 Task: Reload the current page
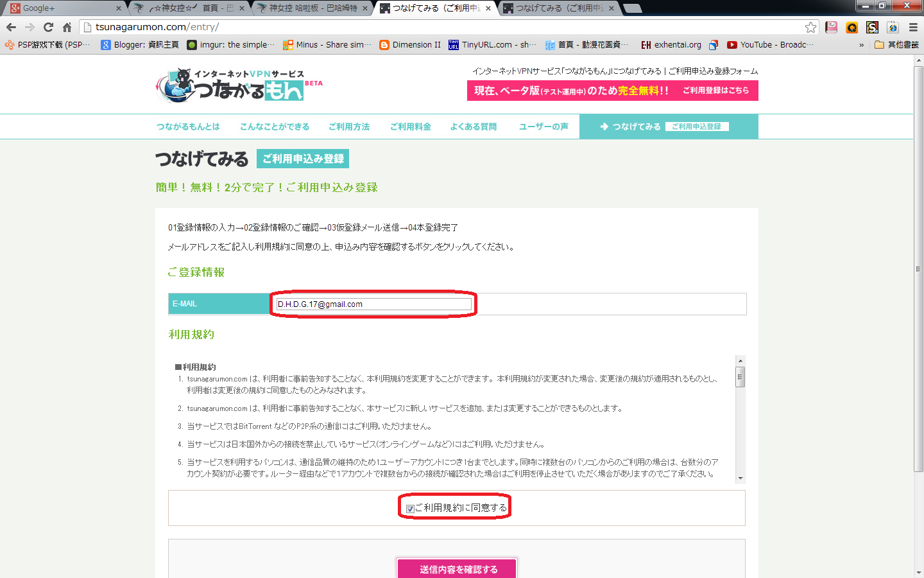pos(48,27)
